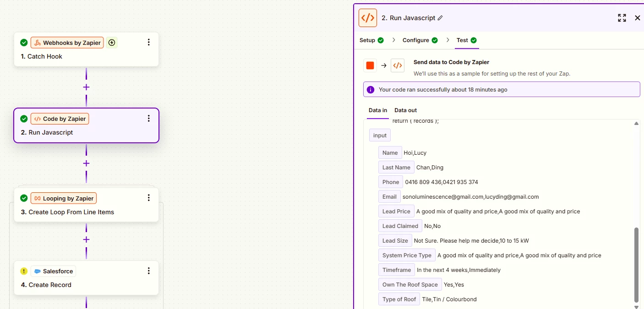This screenshot has width=644, height=309.
Task: Click the value Chan,Ding
Action: [430, 168]
